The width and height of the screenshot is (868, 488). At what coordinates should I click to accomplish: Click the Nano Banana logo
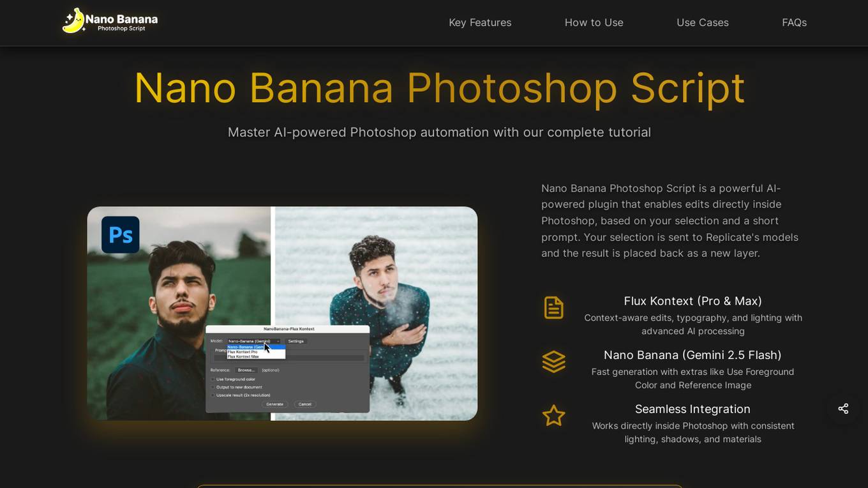click(x=110, y=21)
